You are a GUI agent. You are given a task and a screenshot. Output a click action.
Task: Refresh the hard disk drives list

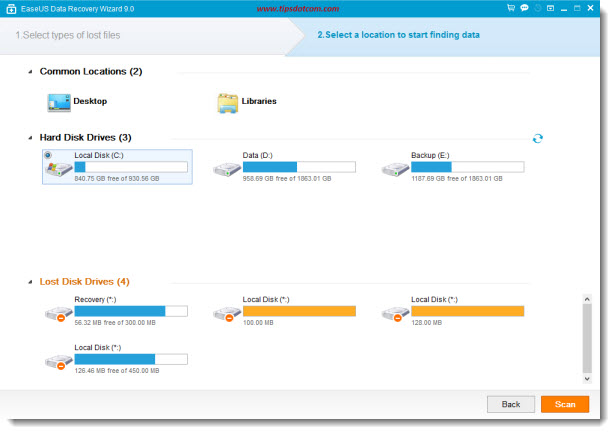pos(538,138)
